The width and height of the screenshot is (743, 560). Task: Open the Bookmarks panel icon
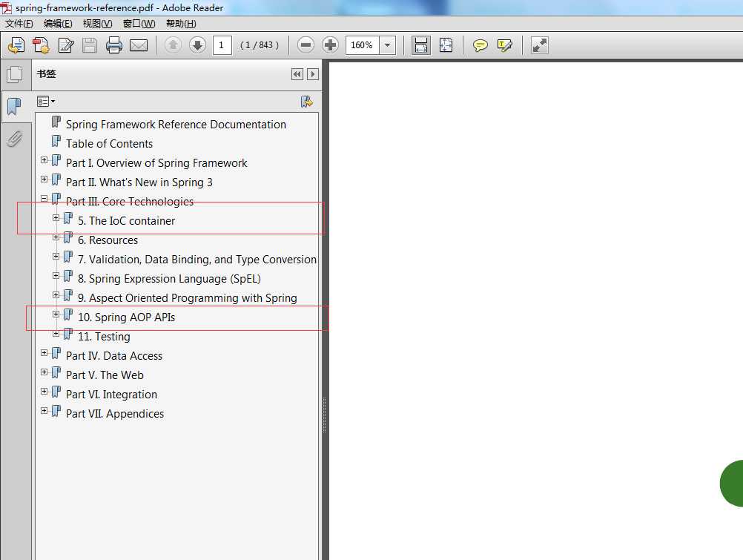(x=15, y=106)
